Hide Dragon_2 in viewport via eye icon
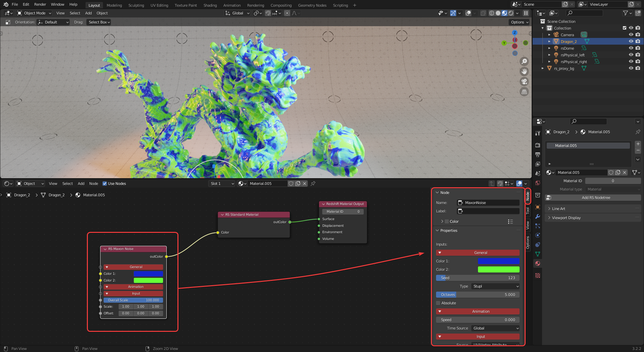The height and width of the screenshot is (352, 644). click(631, 42)
